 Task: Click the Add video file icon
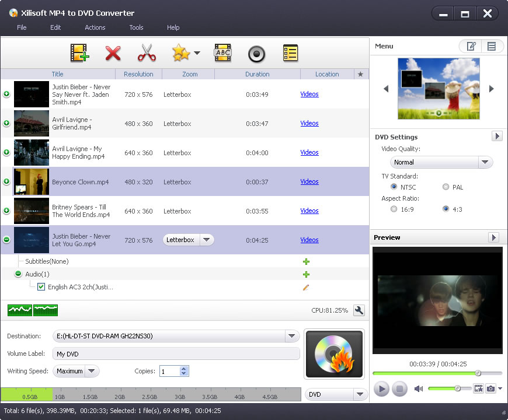coord(79,54)
